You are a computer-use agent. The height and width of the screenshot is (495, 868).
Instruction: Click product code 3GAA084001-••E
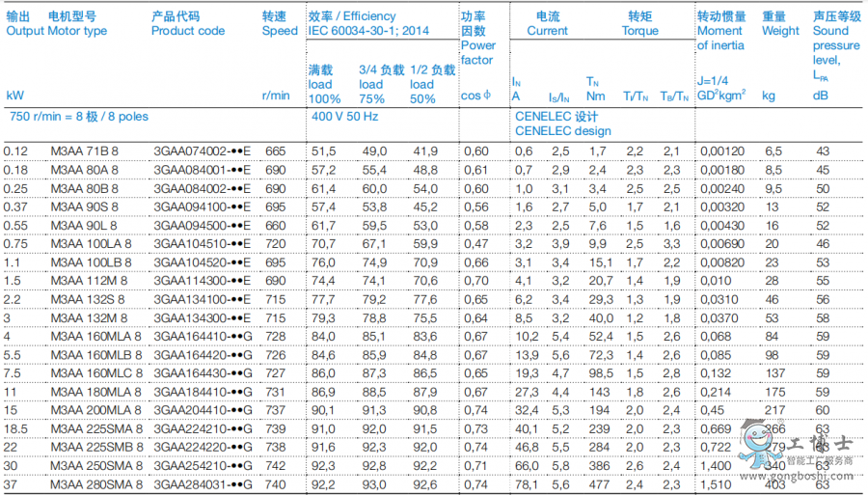202,170
